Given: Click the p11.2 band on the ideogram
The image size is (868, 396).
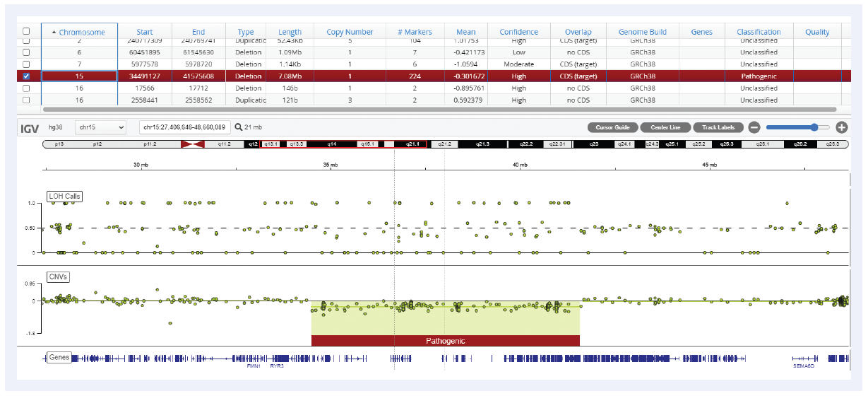Looking at the screenshot, I should [x=149, y=144].
